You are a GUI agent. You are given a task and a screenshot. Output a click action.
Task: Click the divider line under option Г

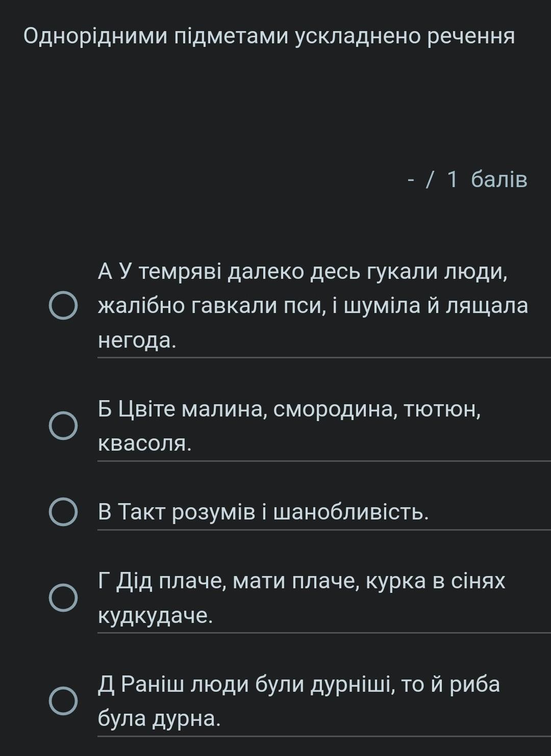324,633
